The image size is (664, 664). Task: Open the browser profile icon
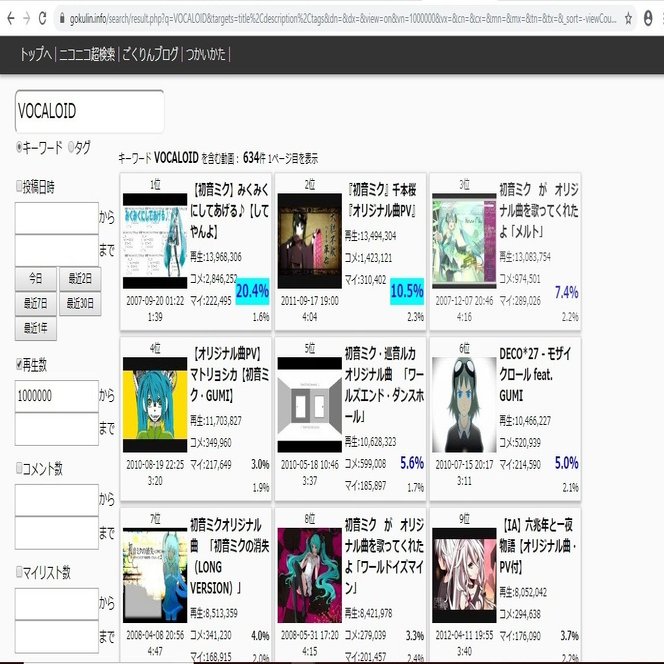(x=648, y=18)
